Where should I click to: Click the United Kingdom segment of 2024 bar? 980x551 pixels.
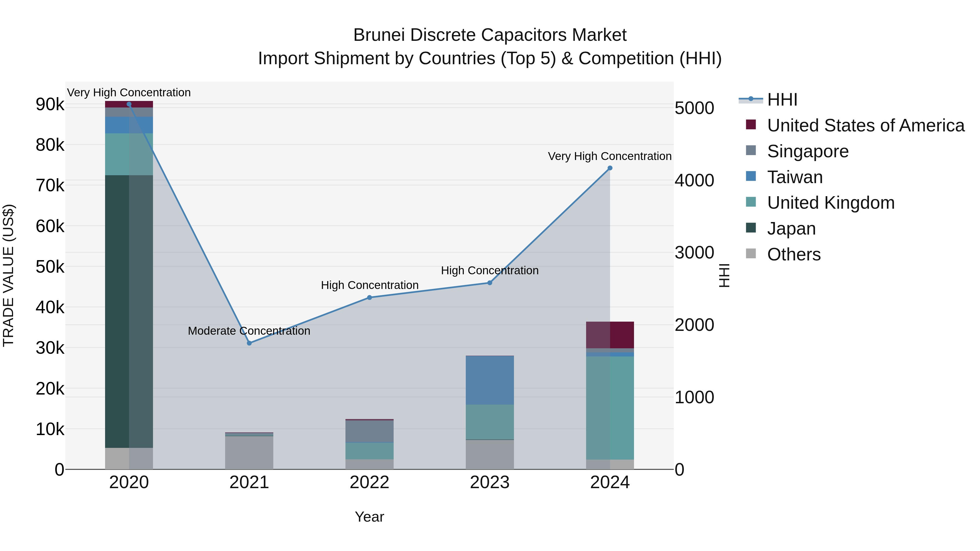[610, 408]
